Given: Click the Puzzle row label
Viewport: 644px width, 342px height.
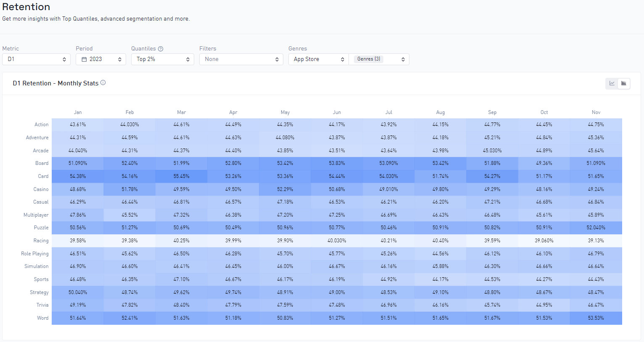Looking at the screenshot, I should coord(41,228).
